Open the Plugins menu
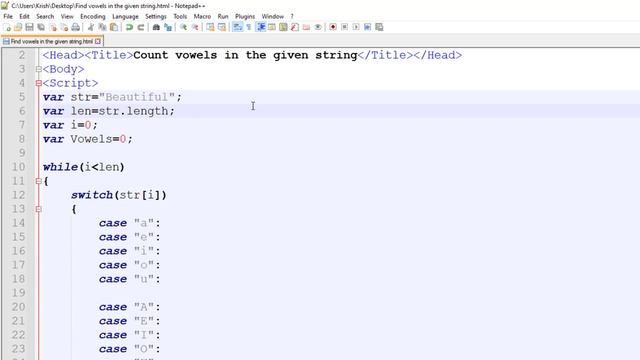Viewport: 640px width, 360px height. click(245, 16)
